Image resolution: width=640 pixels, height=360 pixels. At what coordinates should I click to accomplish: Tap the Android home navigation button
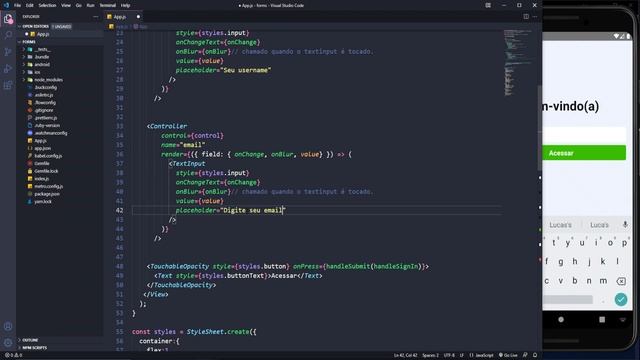(x=561, y=320)
